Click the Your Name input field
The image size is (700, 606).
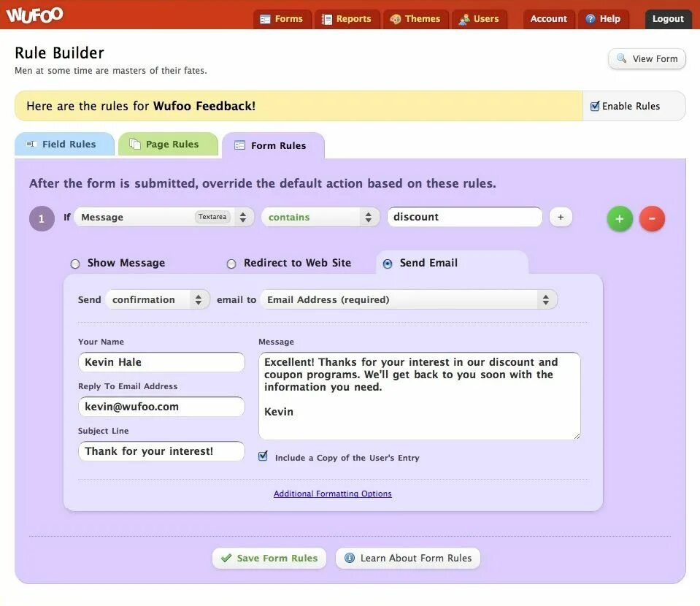click(161, 361)
